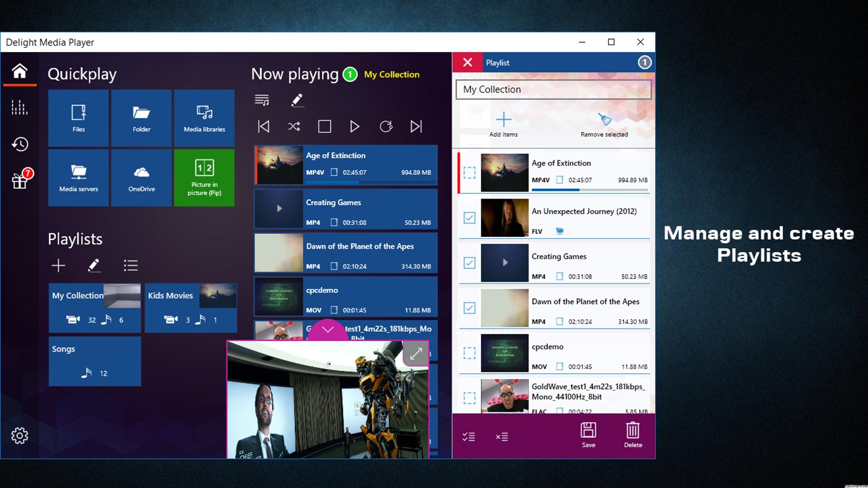Check the cpcdemo checkbox

[469, 353]
